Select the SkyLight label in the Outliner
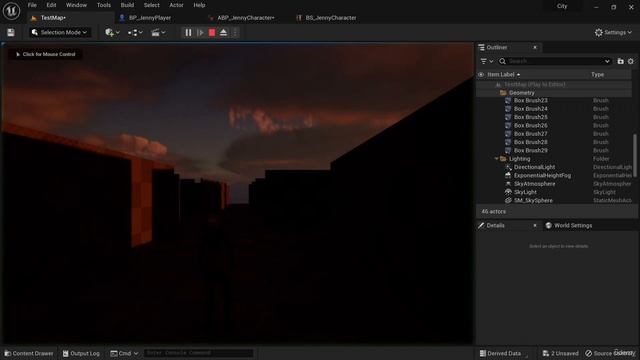Screen dimensions: 640x360 [x=525, y=192]
